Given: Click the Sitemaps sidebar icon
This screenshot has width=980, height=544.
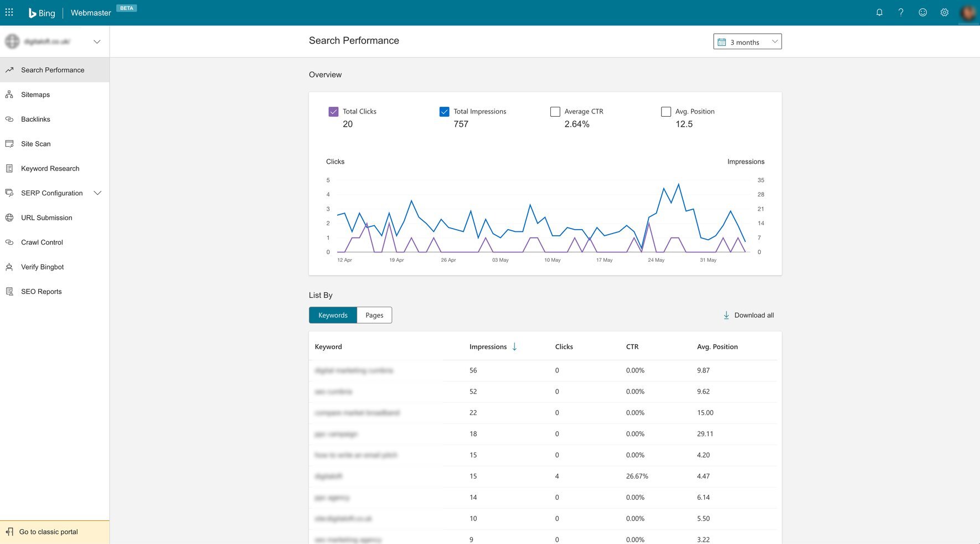Looking at the screenshot, I should coord(9,95).
